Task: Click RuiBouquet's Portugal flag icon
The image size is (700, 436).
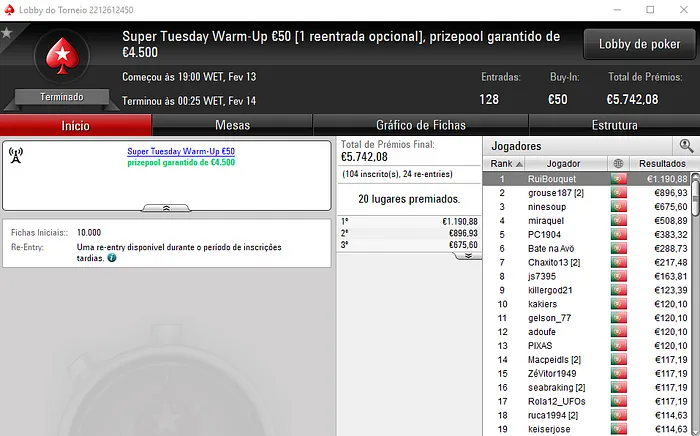Action: coord(618,179)
